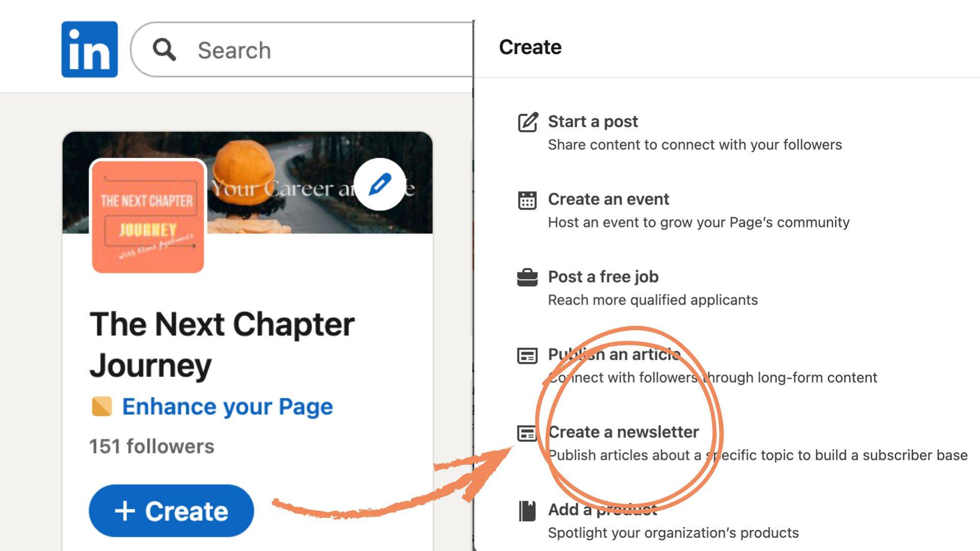
Task: Click the Add a product icon
Action: pyautogui.click(x=527, y=511)
